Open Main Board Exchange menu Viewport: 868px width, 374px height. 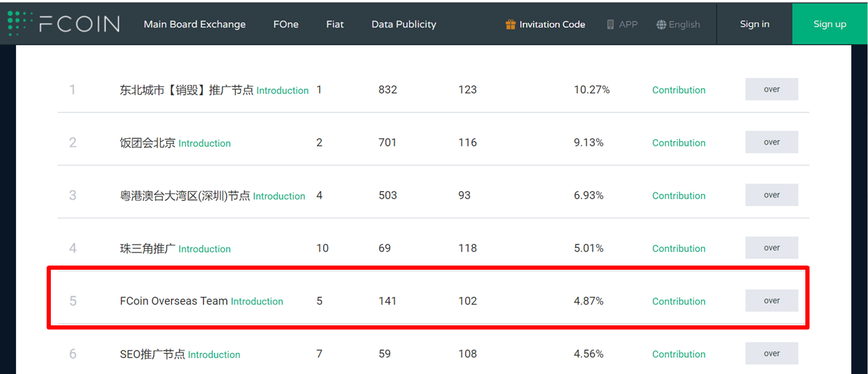coord(195,24)
